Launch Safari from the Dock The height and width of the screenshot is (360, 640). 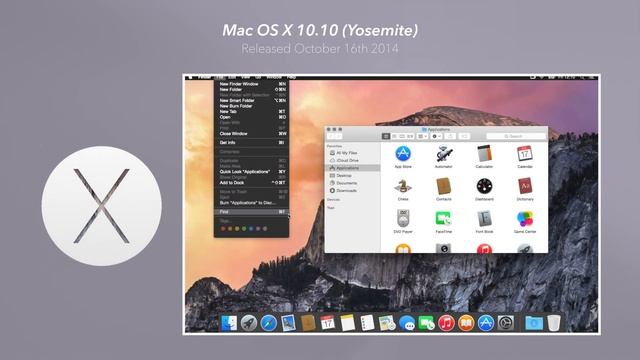tap(269, 323)
